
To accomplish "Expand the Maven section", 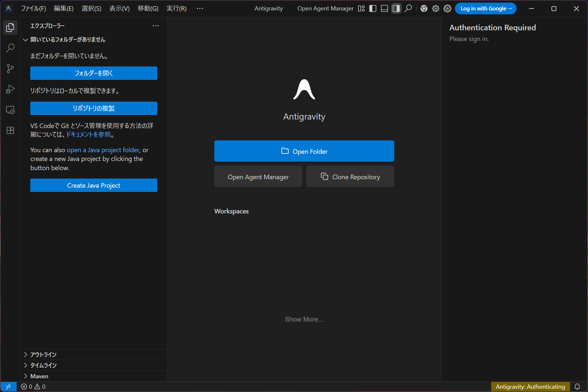I will (x=94, y=376).
